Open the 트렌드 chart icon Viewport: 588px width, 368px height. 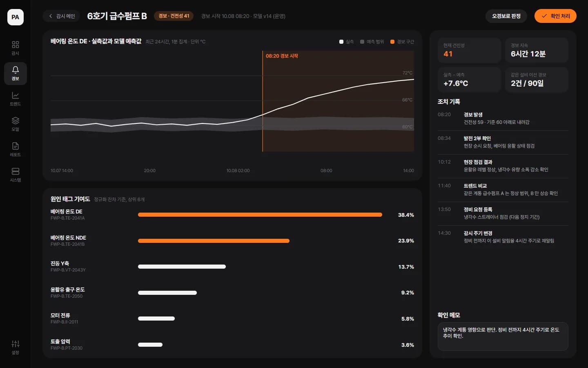click(x=15, y=99)
